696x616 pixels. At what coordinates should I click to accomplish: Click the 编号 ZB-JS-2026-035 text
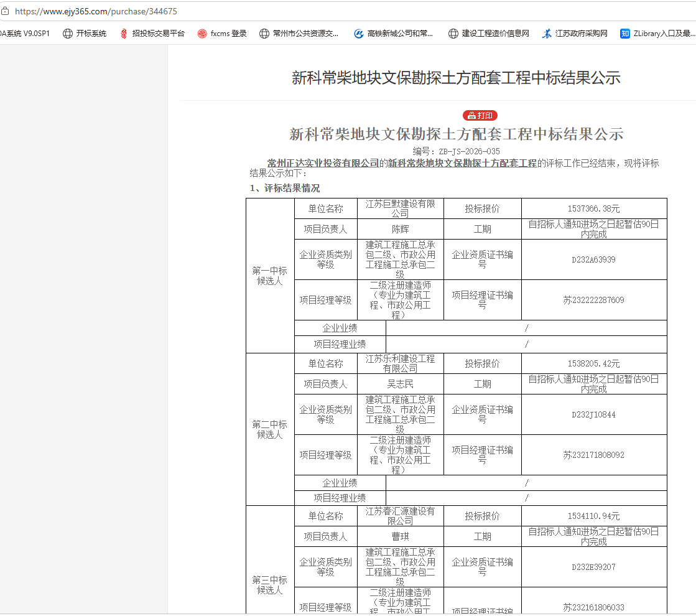click(456, 151)
